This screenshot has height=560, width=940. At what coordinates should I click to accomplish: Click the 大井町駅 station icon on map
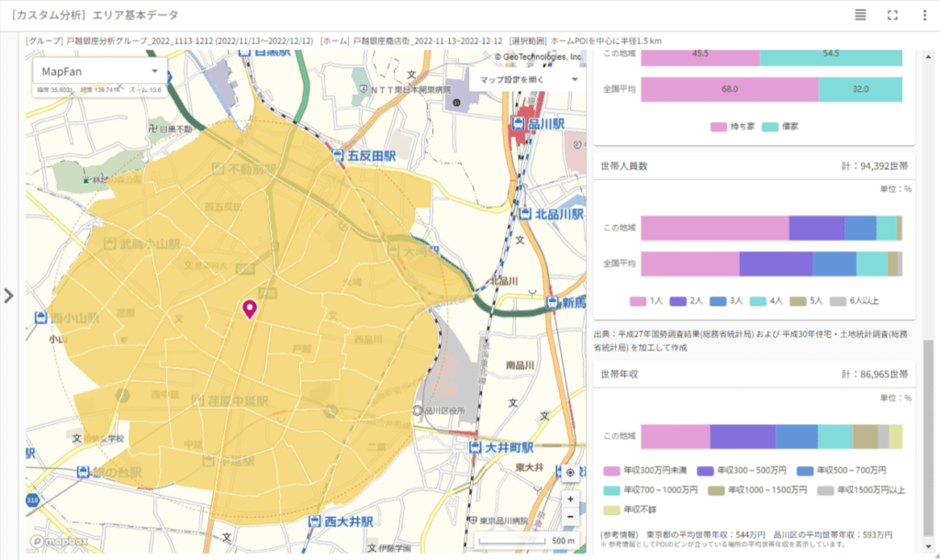pyautogui.click(x=475, y=447)
